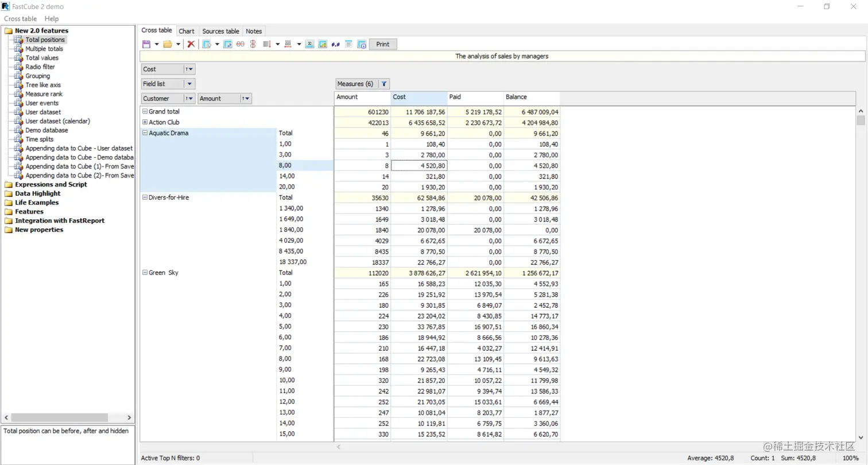Select Multiple totals tree item
The image size is (868, 465).
click(44, 49)
